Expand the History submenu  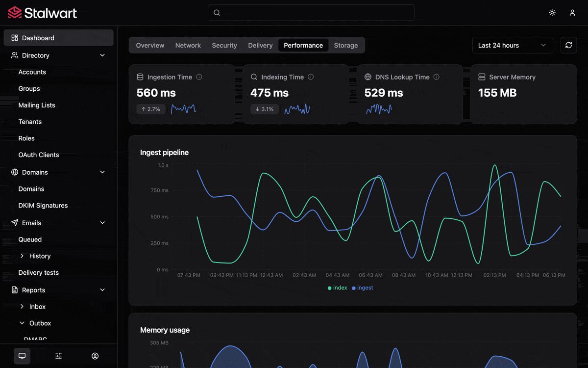(22, 256)
